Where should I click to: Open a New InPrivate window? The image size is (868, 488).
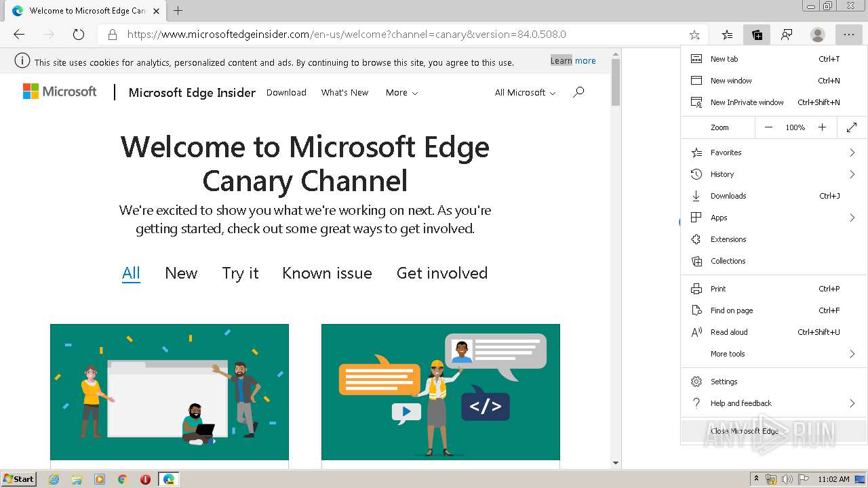tap(774, 102)
